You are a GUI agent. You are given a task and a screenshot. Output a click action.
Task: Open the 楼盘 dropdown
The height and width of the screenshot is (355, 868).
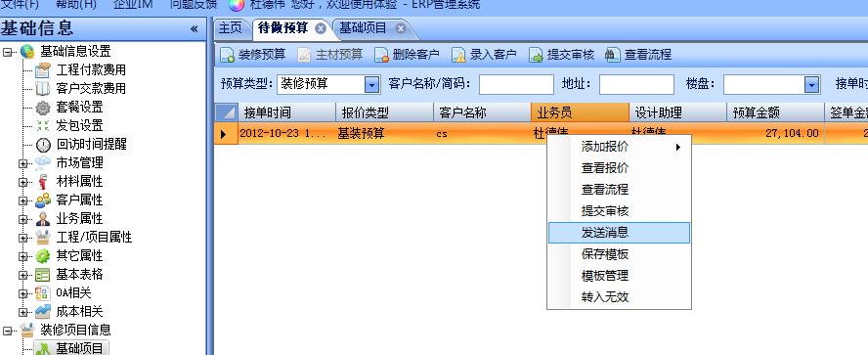pyautogui.click(x=811, y=85)
